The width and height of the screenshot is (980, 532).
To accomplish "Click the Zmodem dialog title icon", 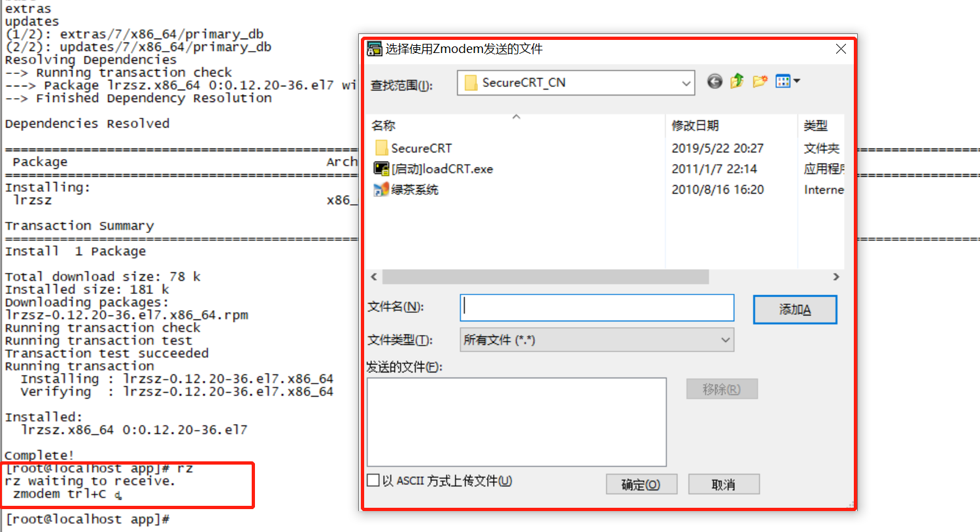I will pos(375,49).
